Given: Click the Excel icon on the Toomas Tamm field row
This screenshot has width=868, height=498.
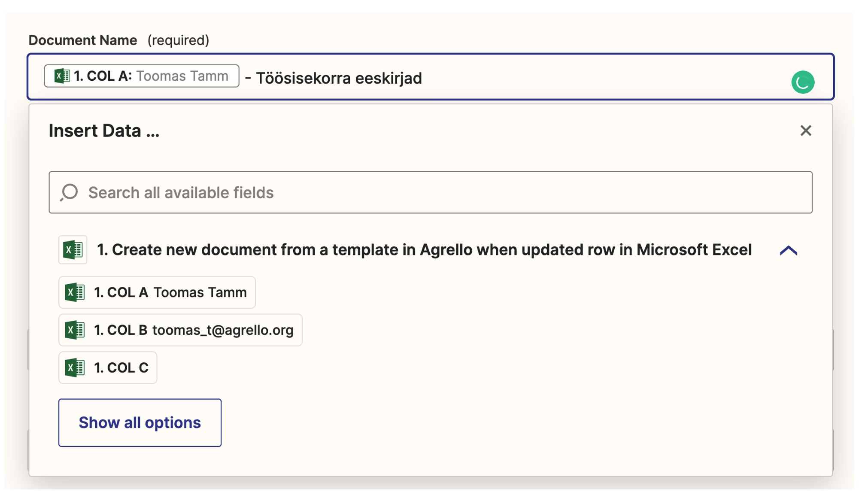Looking at the screenshot, I should (x=75, y=293).
